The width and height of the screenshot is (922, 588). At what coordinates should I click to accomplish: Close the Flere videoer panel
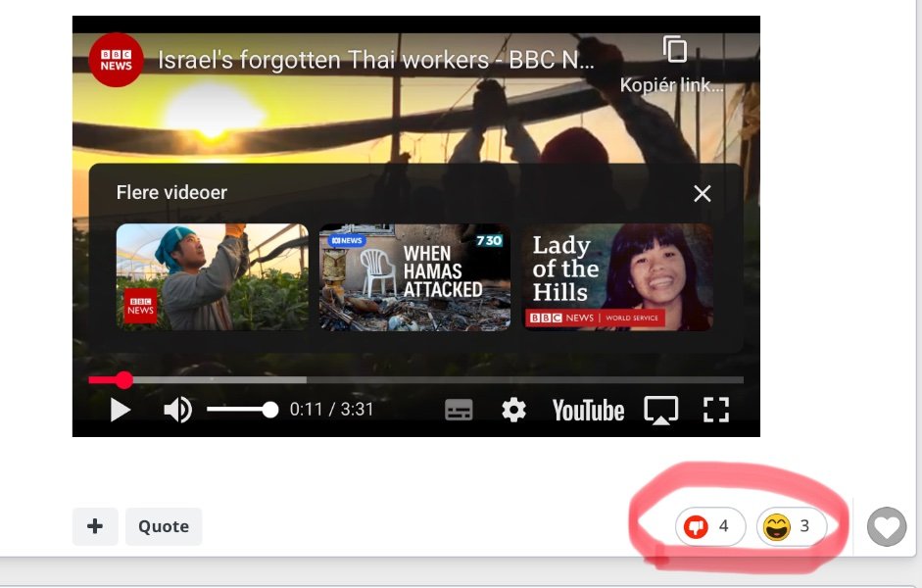coord(702,193)
